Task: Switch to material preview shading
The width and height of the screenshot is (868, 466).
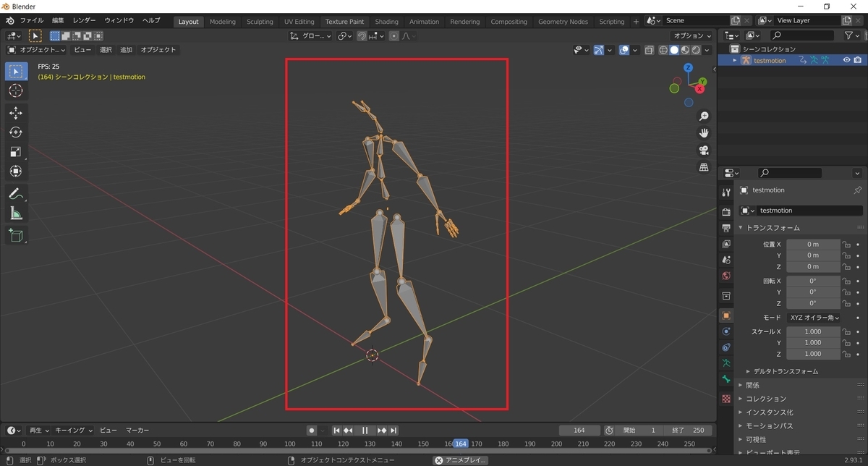Action: pos(685,50)
